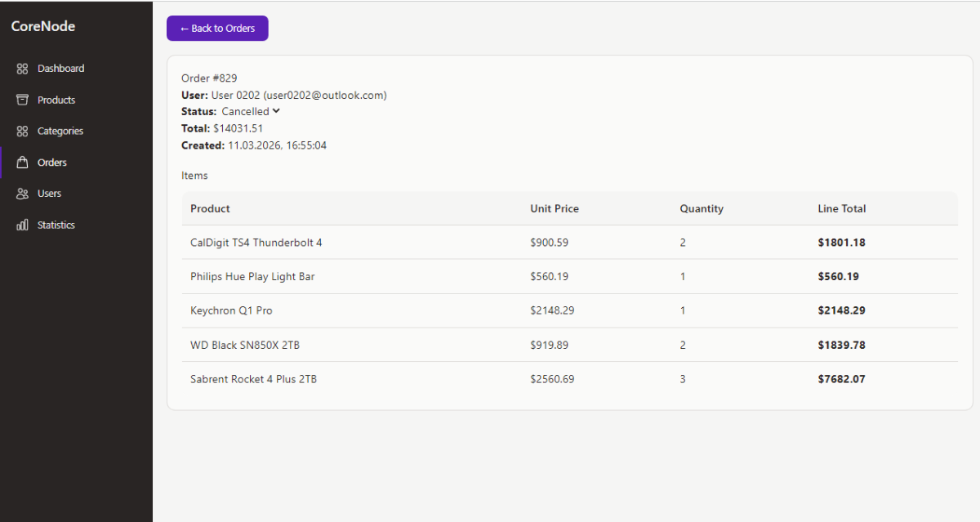Click the CoreNode logo text
Image resolution: width=980 pixels, height=522 pixels.
pyautogui.click(x=43, y=26)
